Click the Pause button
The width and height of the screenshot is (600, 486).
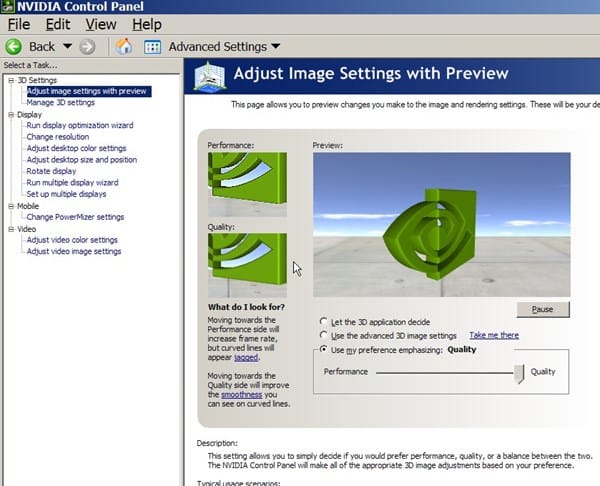click(x=543, y=309)
